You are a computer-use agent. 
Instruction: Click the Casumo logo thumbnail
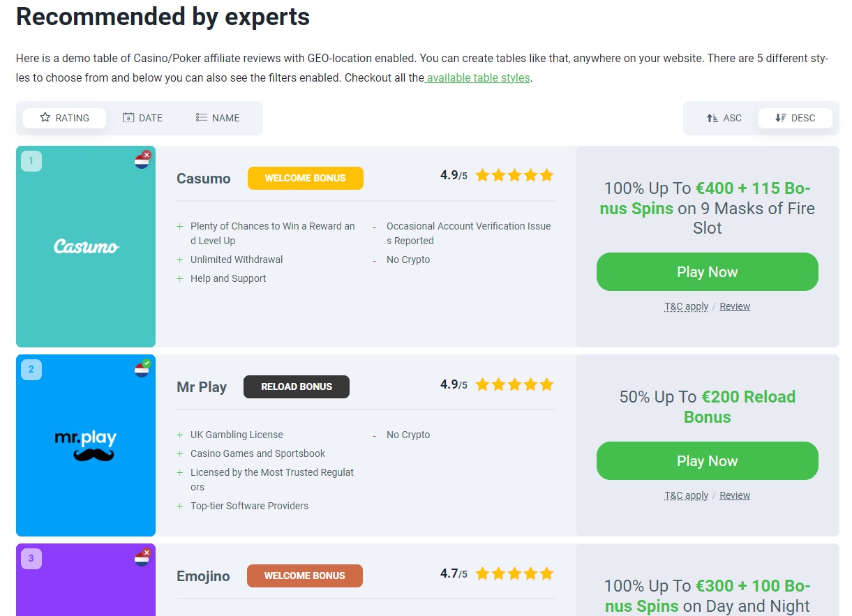(x=86, y=246)
